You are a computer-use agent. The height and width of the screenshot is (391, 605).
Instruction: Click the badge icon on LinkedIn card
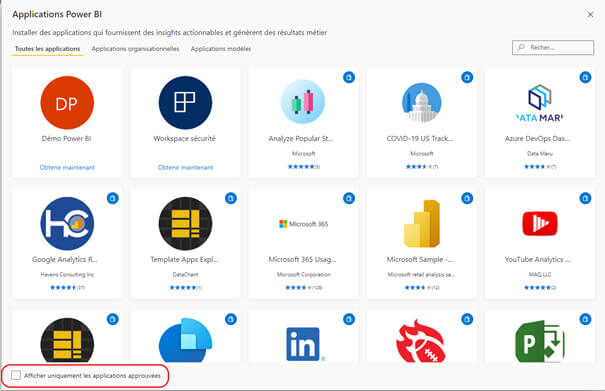(349, 319)
